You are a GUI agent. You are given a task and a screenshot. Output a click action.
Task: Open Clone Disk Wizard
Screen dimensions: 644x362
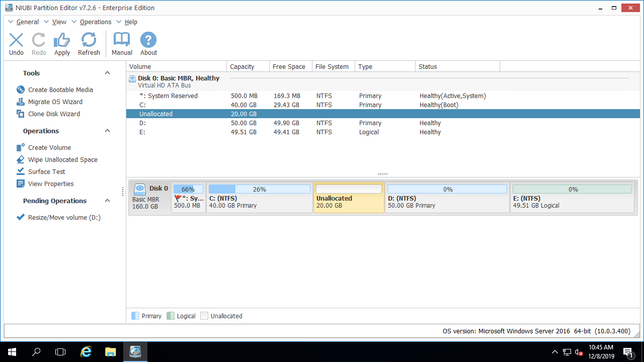54,114
